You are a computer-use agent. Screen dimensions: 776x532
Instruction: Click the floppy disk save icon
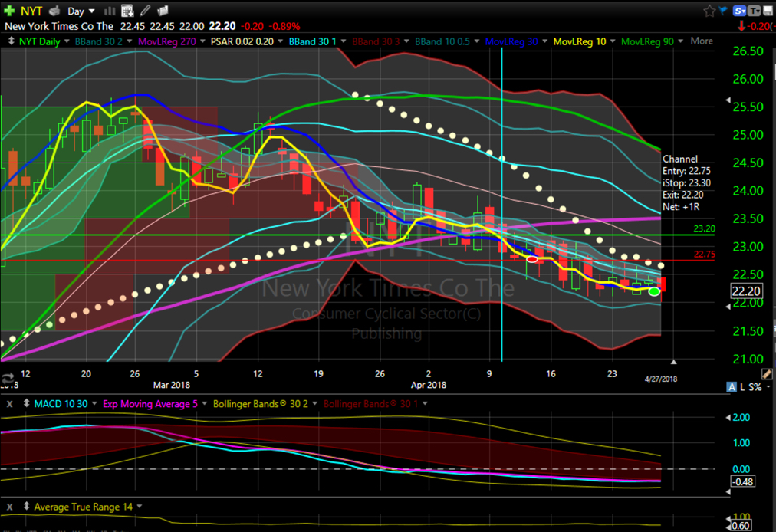click(768, 11)
